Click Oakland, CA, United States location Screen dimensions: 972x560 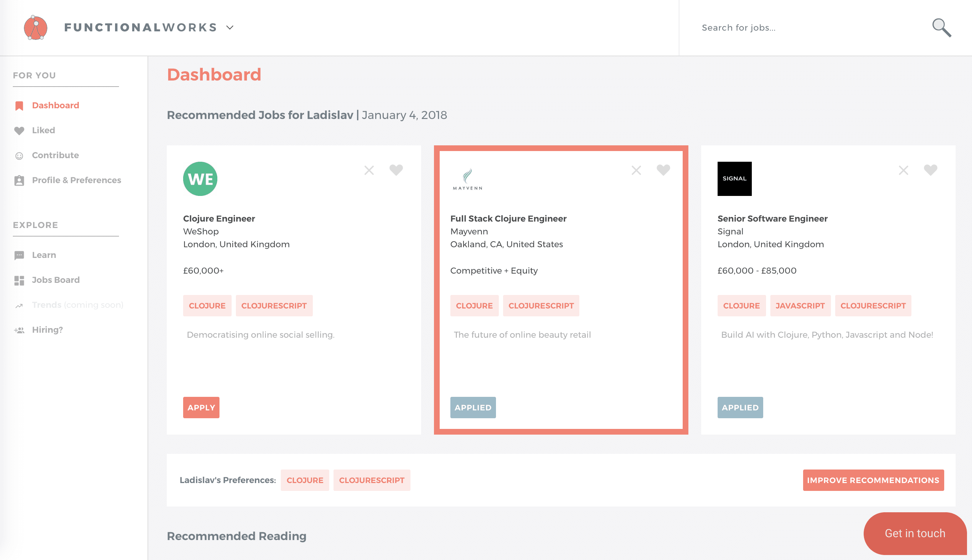[x=506, y=245]
